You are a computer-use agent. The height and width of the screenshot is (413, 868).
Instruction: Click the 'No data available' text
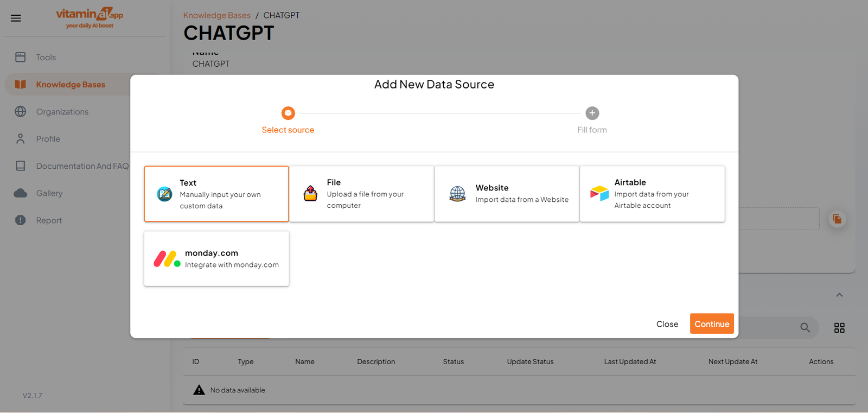tap(238, 390)
